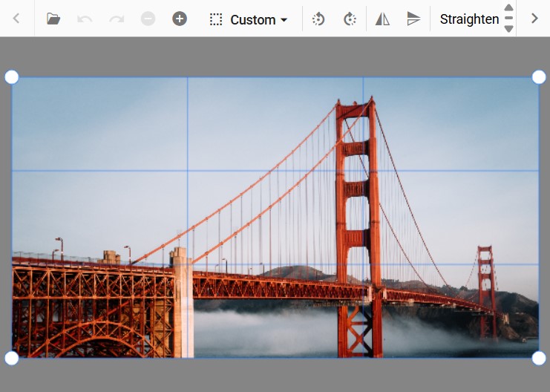Increase the Straighten value with up arrow

[508, 7]
